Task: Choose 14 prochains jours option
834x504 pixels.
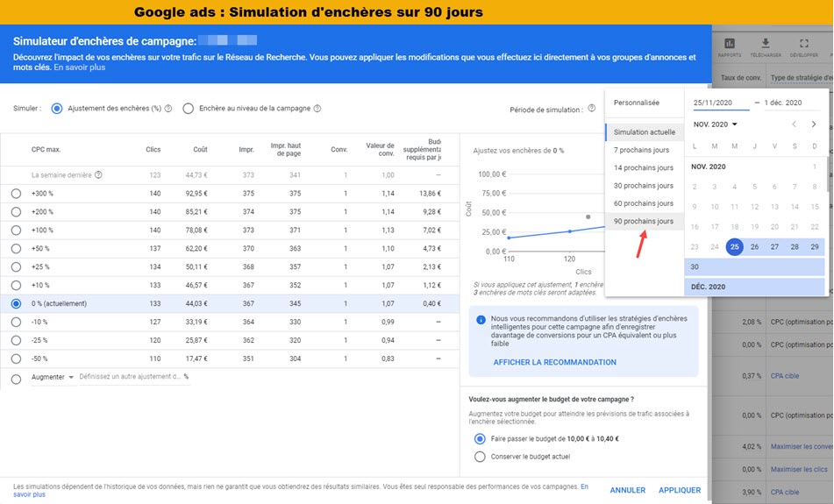Action: pyautogui.click(x=644, y=167)
